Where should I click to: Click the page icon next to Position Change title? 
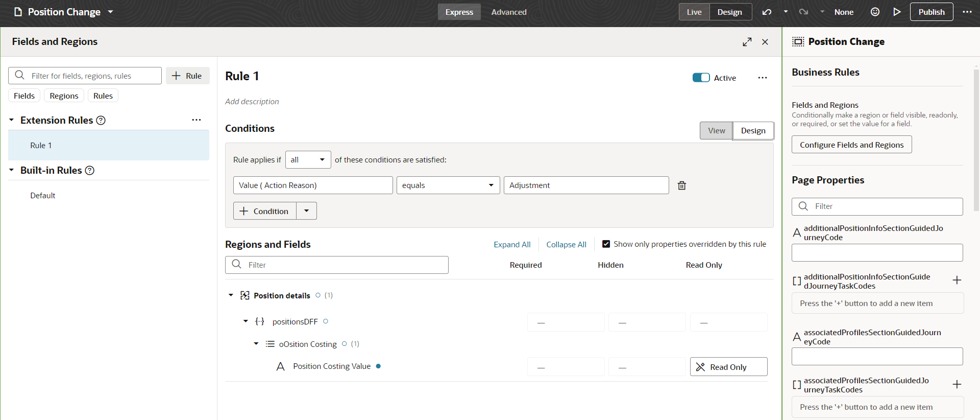pos(18,12)
